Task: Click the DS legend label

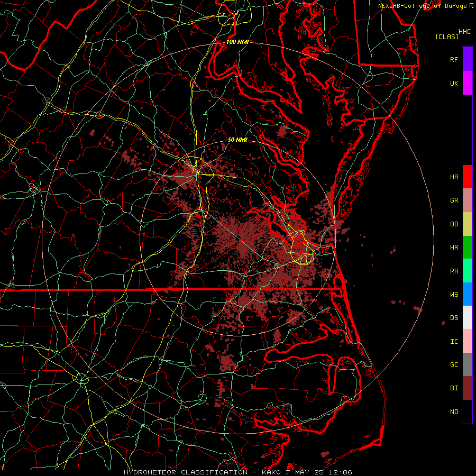Action: point(454,318)
